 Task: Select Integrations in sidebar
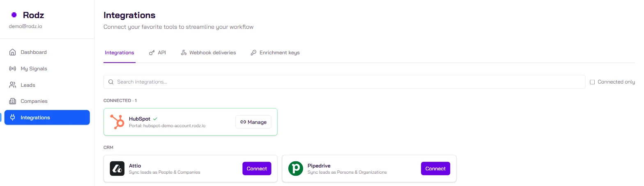pos(47,118)
